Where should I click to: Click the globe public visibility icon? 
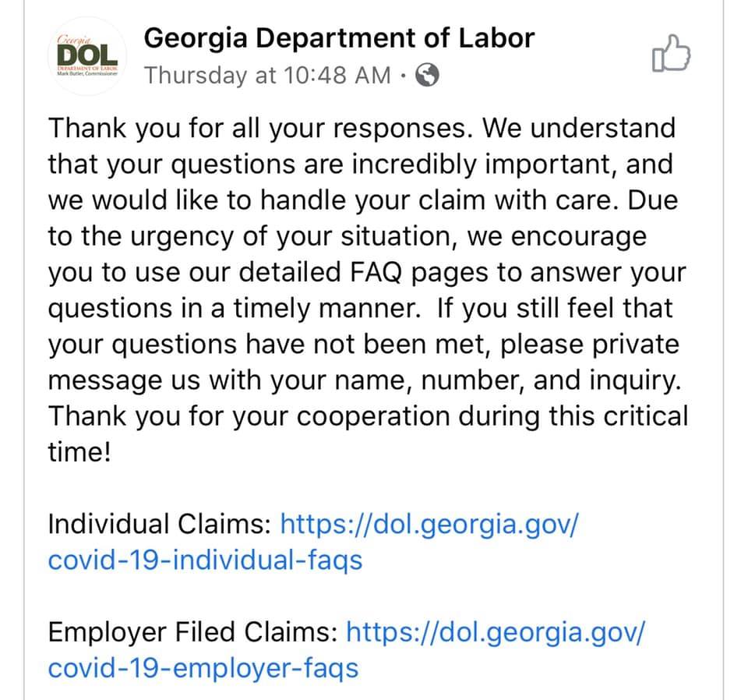pyautogui.click(x=427, y=75)
